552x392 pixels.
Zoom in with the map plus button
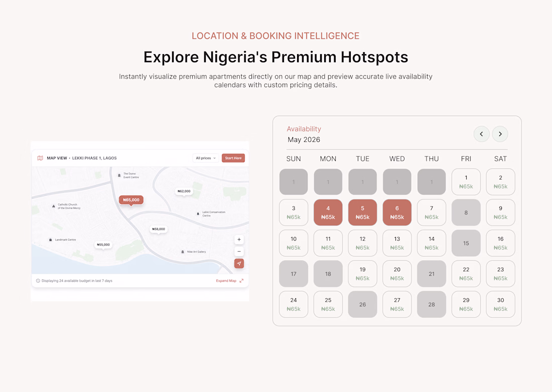point(239,240)
